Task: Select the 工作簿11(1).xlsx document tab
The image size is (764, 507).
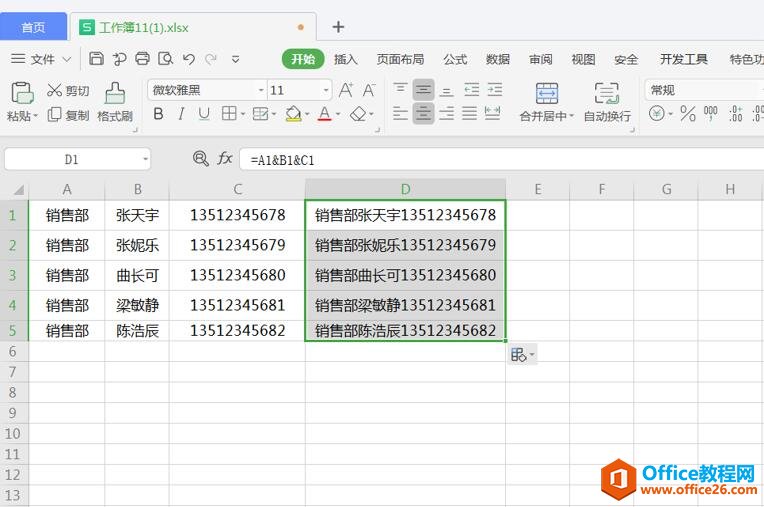Action: click(193, 27)
